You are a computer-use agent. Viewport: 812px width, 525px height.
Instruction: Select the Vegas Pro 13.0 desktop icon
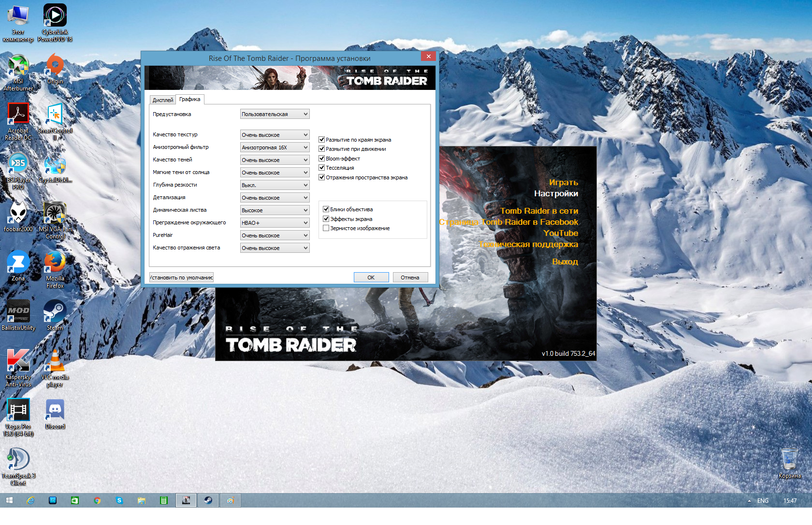point(18,418)
